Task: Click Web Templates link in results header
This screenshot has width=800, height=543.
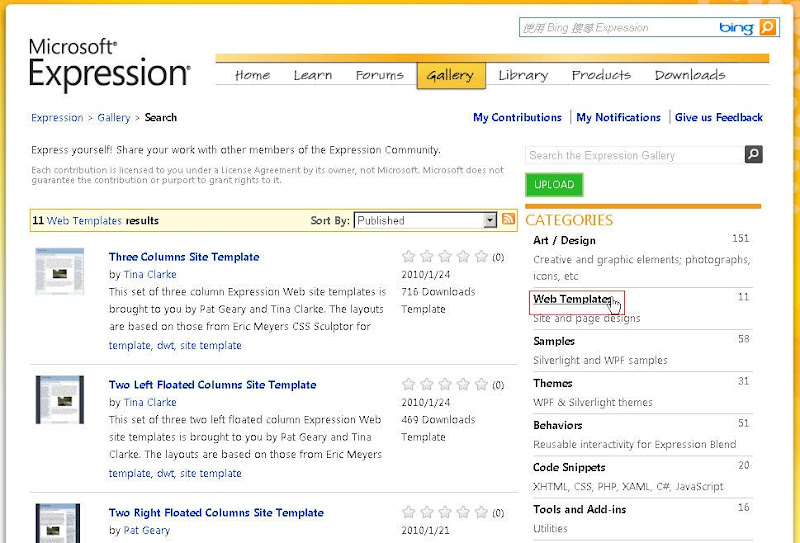Action: tap(84, 220)
